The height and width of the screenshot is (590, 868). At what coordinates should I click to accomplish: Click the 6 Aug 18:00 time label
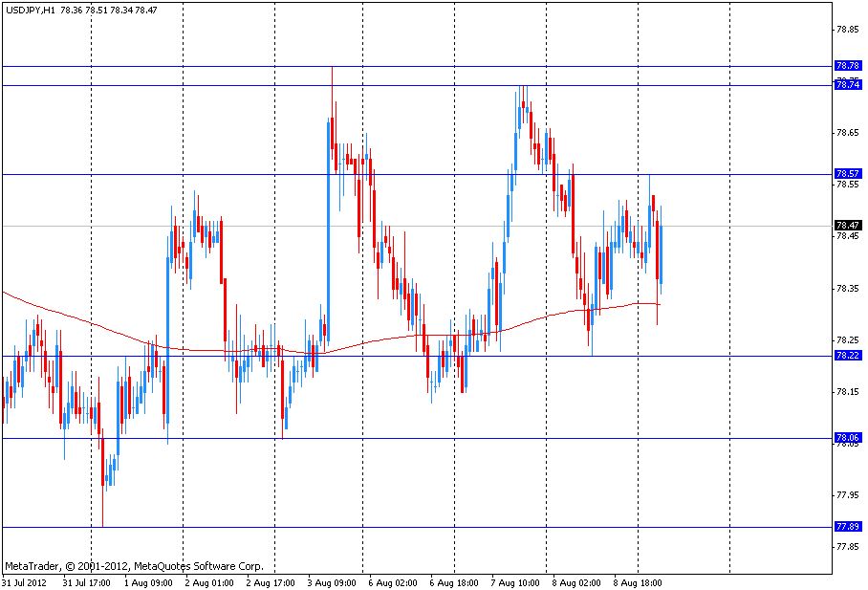[x=454, y=581]
